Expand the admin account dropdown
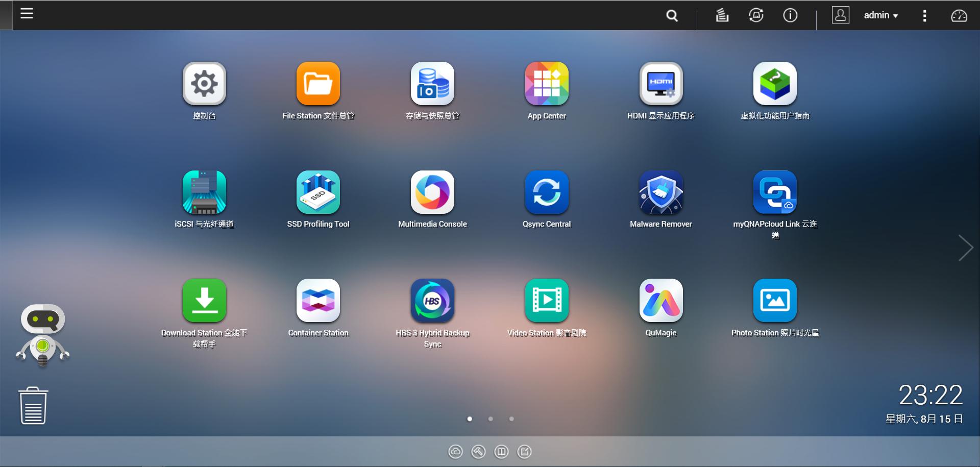980x467 pixels. click(881, 15)
